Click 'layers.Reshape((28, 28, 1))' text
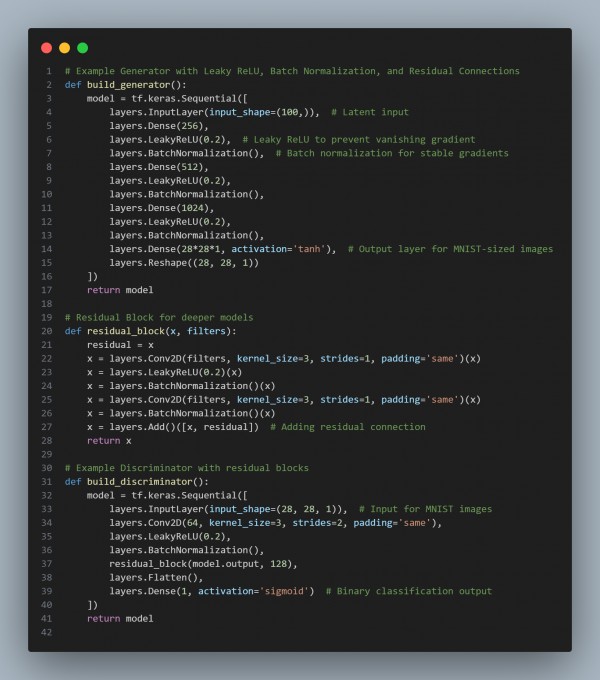 (184, 263)
